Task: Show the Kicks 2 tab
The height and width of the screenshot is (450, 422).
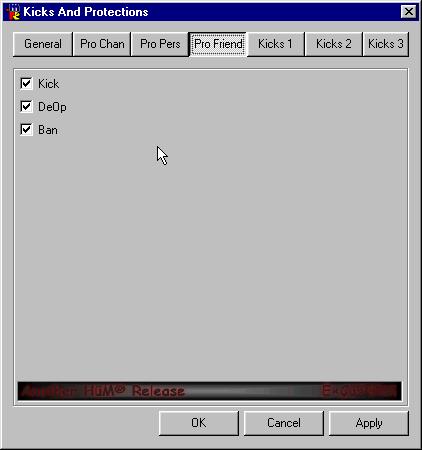Action: point(334,44)
